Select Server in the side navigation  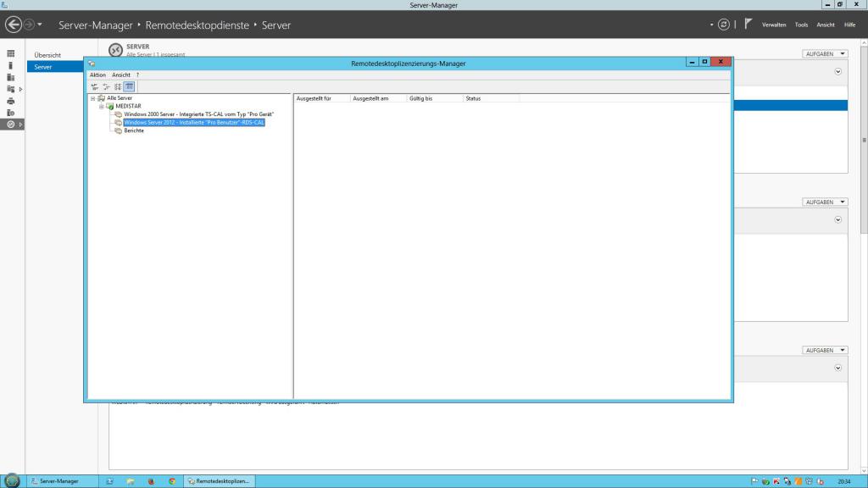tap(55, 67)
